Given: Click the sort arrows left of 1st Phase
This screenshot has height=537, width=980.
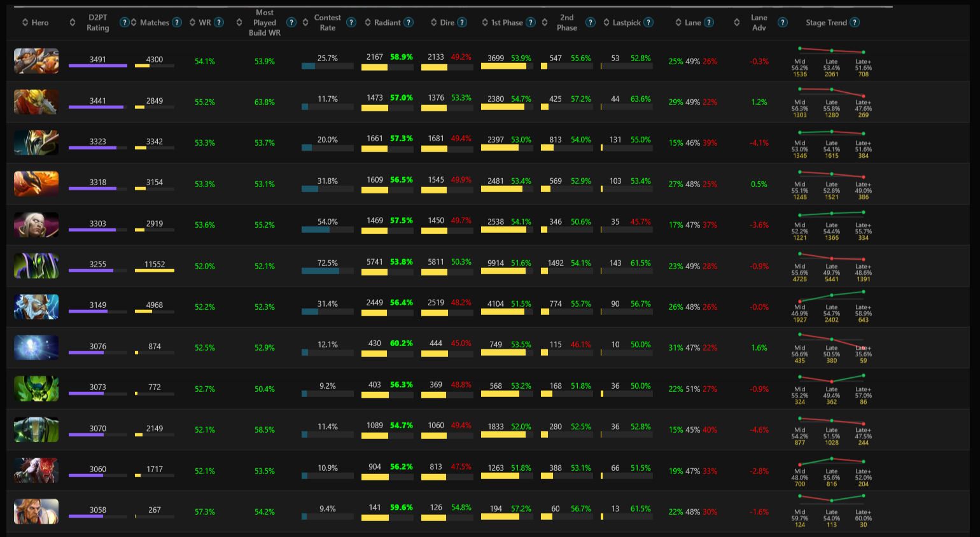Looking at the screenshot, I should 485,22.
